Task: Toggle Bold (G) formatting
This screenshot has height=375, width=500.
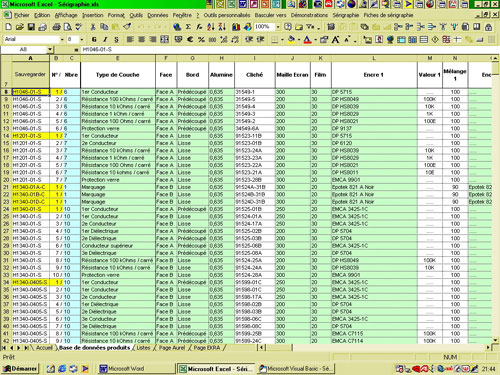Action: coord(94,39)
